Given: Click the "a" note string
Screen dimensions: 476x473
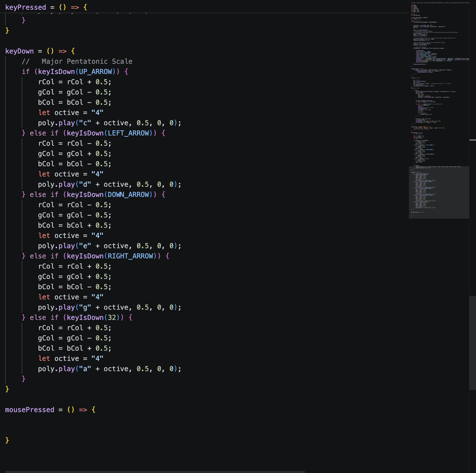Looking at the screenshot, I should coord(85,369).
